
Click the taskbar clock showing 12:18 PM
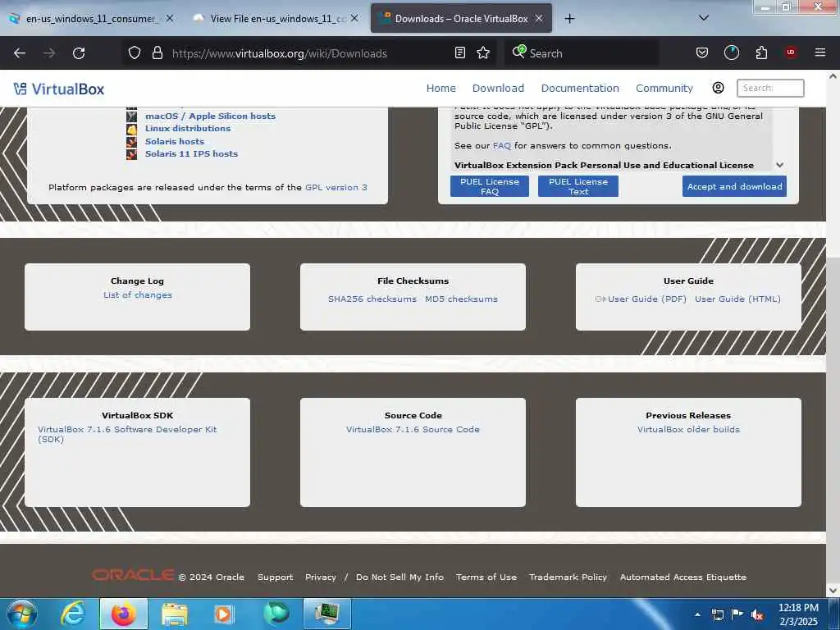coord(797,614)
